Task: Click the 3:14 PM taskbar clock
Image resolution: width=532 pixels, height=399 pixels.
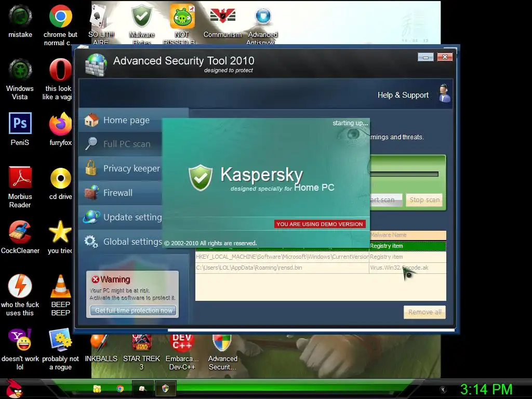Action: 486,389
